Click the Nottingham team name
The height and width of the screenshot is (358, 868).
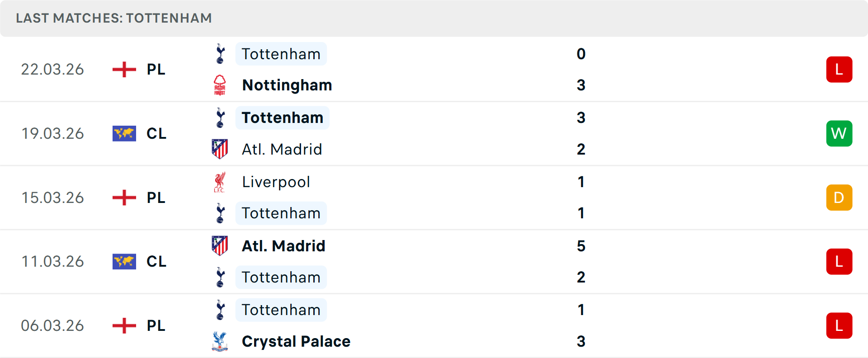287,85
